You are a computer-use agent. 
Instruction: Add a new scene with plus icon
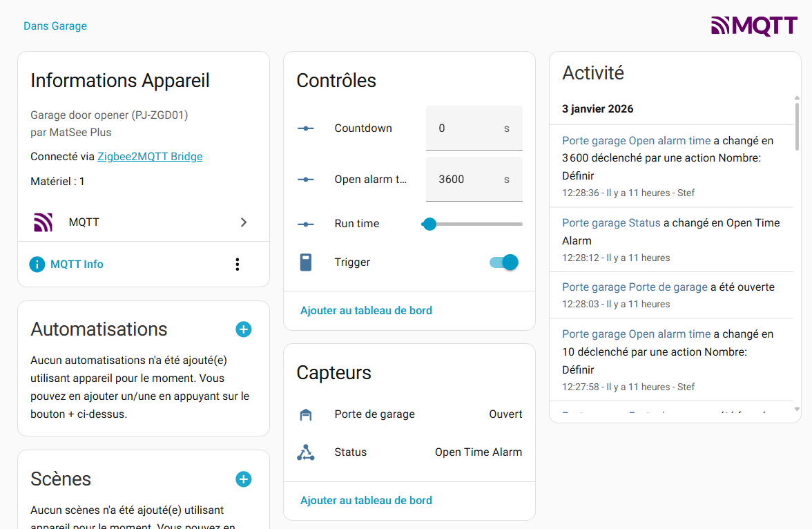tap(243, 479)
